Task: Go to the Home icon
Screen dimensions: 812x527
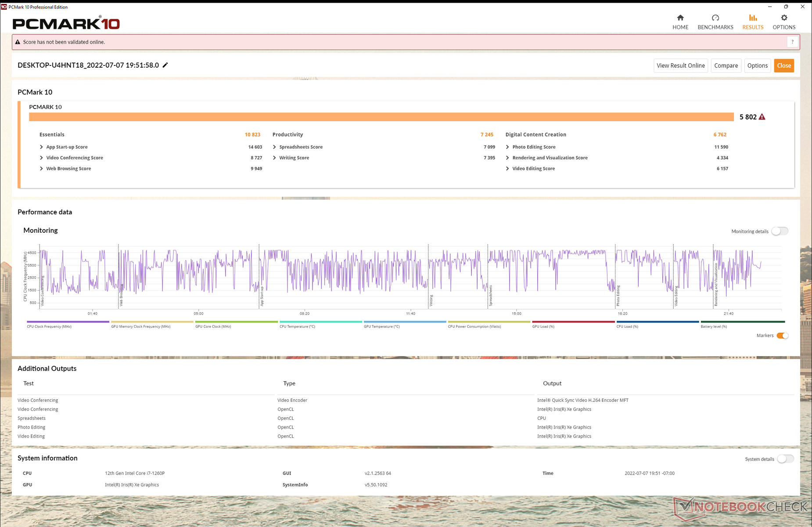Action: point(680,18)
